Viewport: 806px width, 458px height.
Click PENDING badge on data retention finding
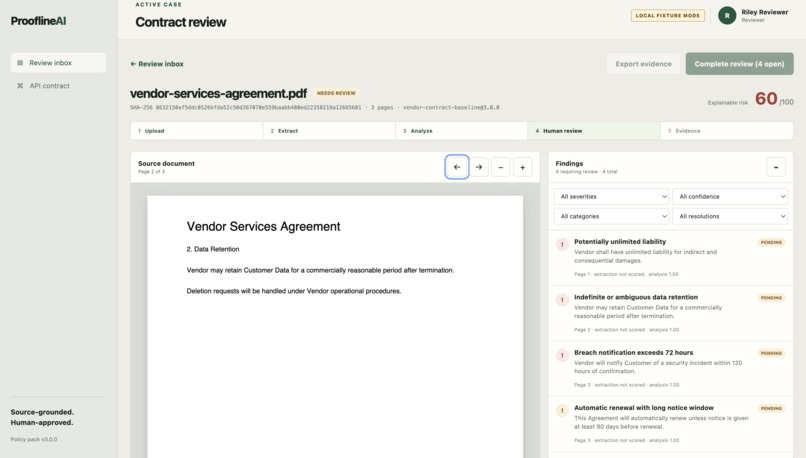click(771, 298)
